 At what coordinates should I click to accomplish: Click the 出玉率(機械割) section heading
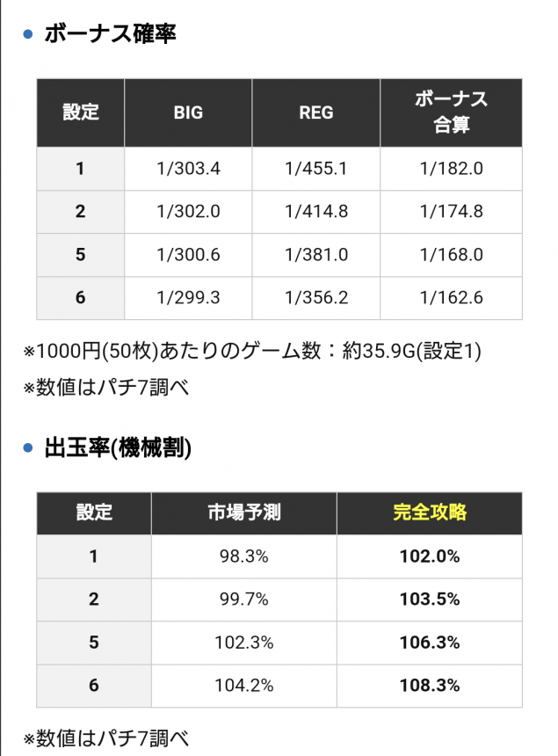[x=118, y=448]
